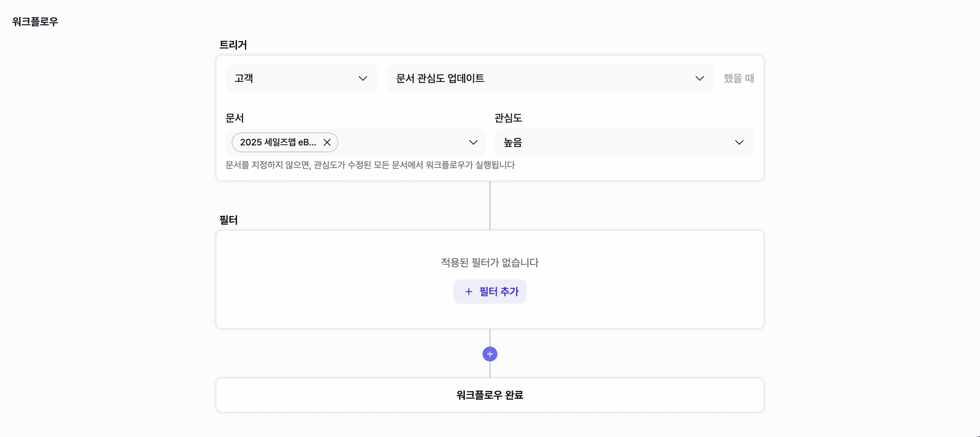Click the 필터 section title
Image resolution: width=980 pixels, height=437 pixels.
(228, 220)
